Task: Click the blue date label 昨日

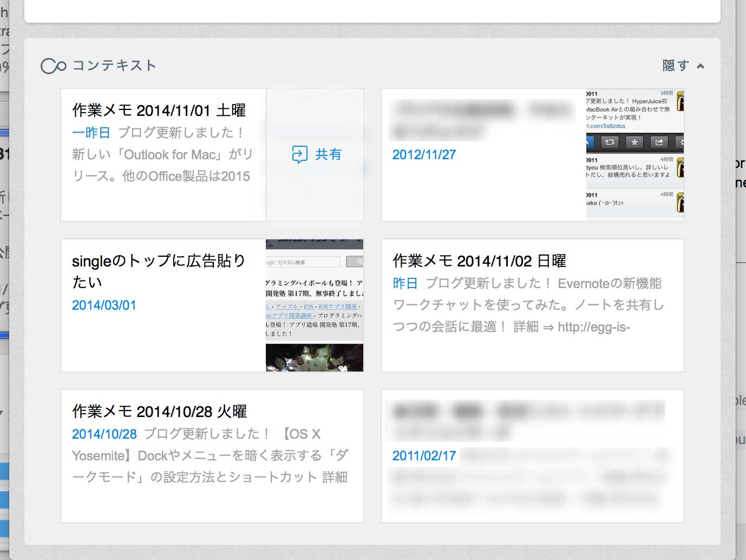Action: pos(405,283)
